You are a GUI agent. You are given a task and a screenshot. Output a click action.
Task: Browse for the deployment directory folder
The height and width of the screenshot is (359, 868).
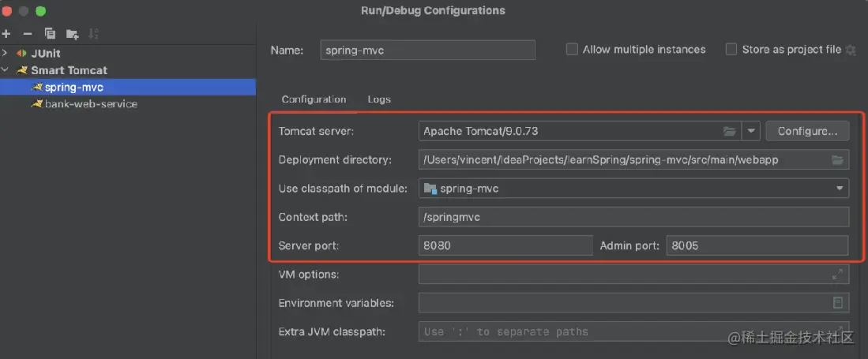(838, 160)
